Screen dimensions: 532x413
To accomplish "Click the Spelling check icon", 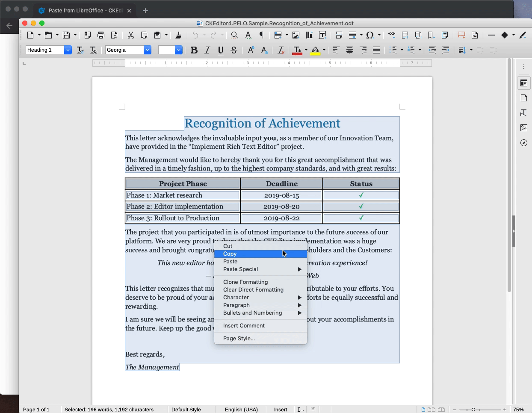I will (x=248, y=35).
